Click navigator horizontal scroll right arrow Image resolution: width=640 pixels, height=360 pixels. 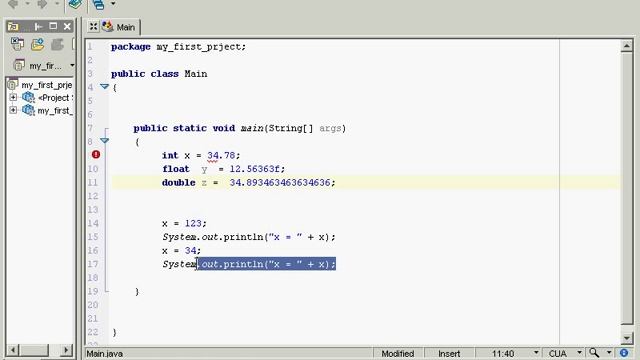(65, 350)
